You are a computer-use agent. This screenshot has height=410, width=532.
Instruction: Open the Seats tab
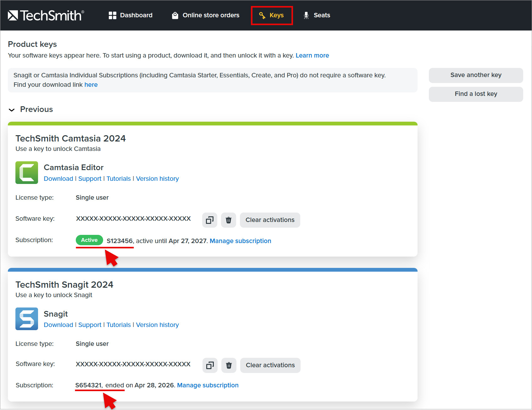[x=317, y=15]
